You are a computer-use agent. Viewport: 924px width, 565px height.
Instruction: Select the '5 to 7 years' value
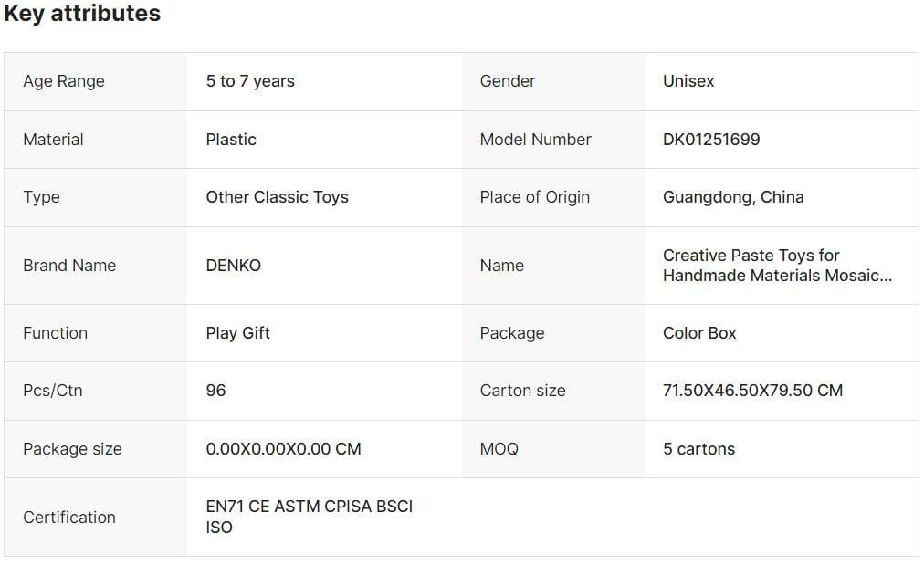click(250, 81)
